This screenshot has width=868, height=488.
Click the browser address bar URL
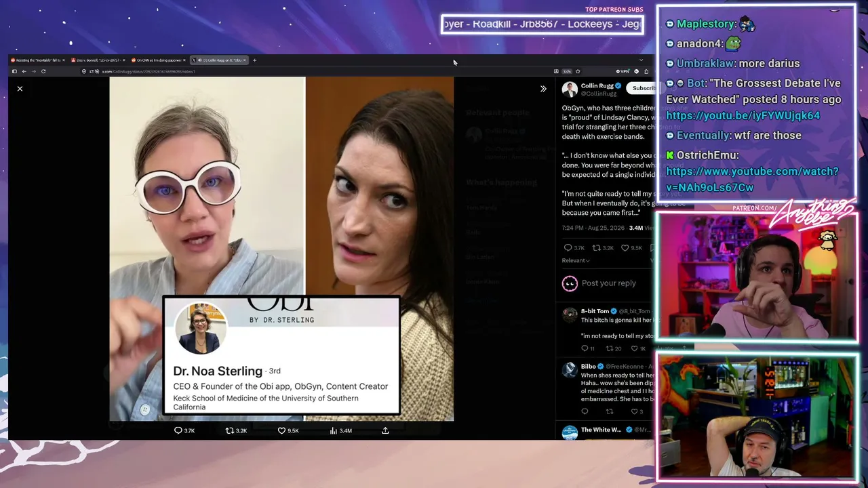coord(149,71)
